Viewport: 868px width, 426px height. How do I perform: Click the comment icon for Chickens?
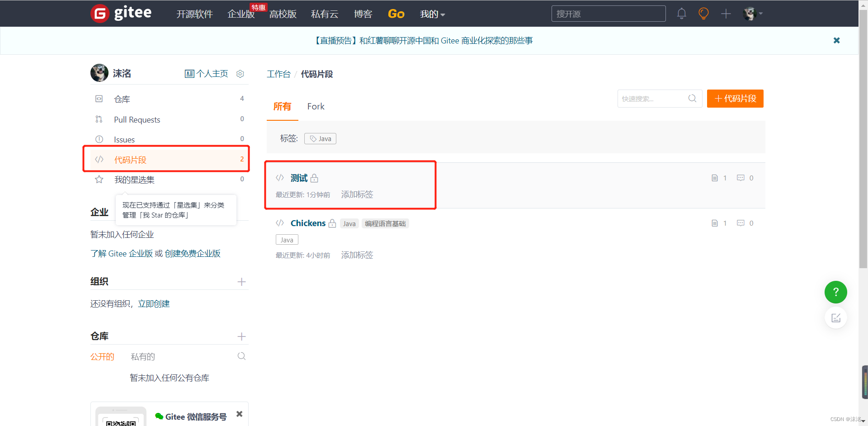coord(741,223)
